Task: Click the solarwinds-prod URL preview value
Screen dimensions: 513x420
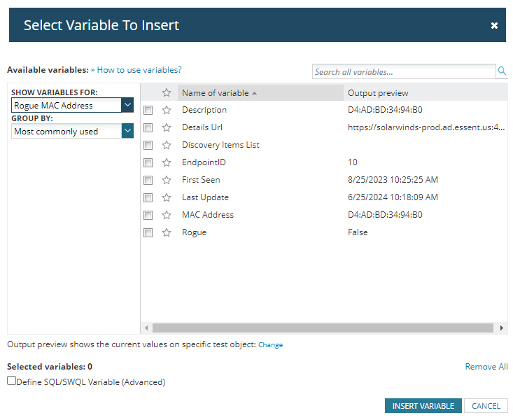Action: pyautogui.click(x=426, y=127)
